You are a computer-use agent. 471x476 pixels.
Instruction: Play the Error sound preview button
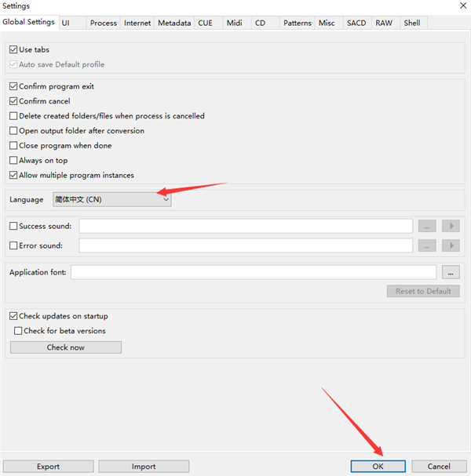coord(451,245)
